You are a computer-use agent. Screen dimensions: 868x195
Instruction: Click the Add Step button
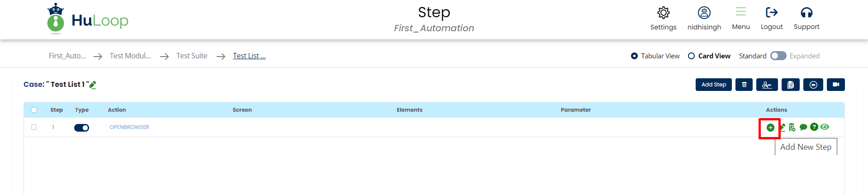[x=713, y=85]
